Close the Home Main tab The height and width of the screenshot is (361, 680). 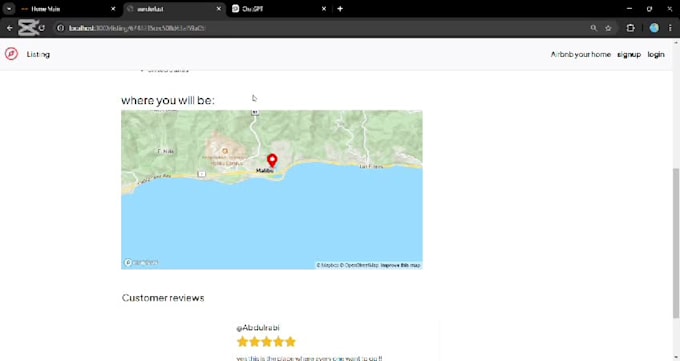coord(113,9)
